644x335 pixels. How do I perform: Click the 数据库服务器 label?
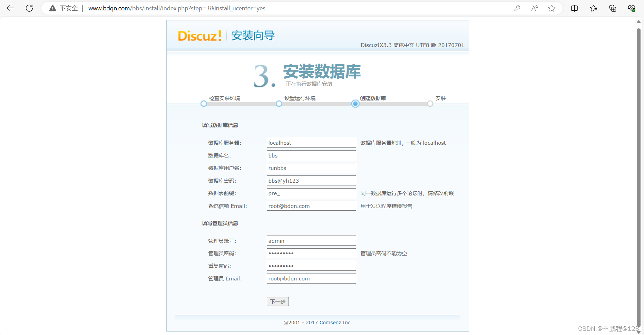(x=225, y=143)
